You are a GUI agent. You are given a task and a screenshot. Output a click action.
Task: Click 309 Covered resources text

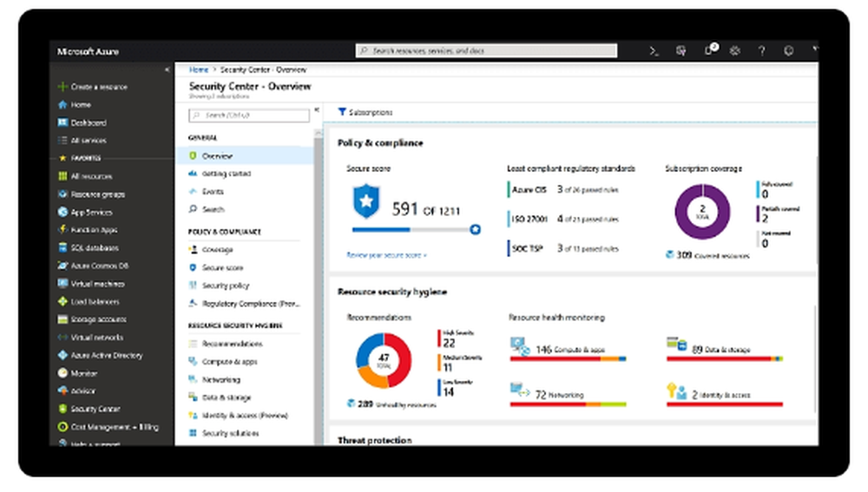coord(707,255)
